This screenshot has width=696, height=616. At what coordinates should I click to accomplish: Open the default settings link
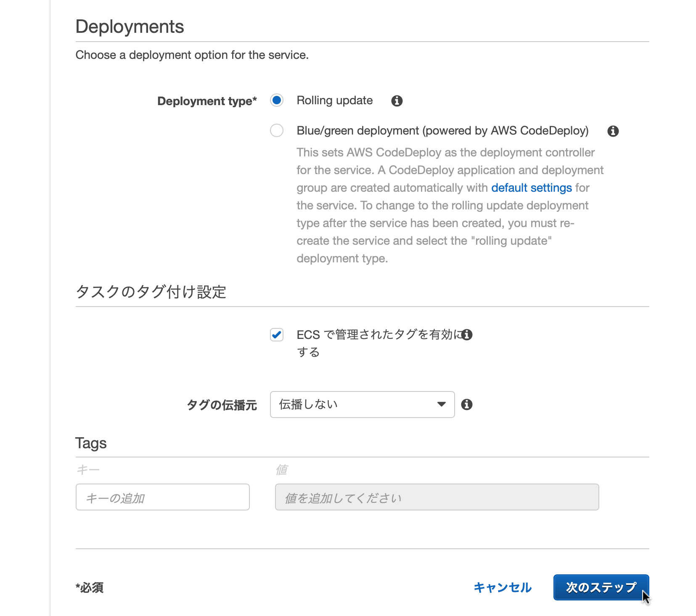click(531, 188)
